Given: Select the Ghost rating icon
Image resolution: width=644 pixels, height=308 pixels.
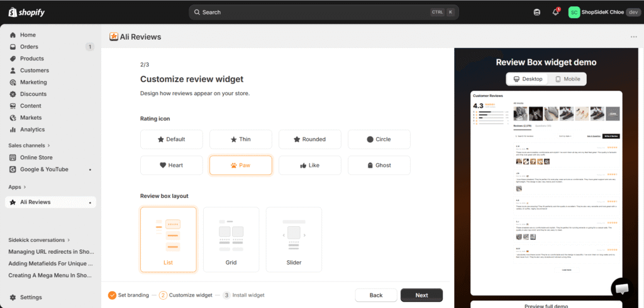Looking at the screenshot, I should click(x=379, y=165).
